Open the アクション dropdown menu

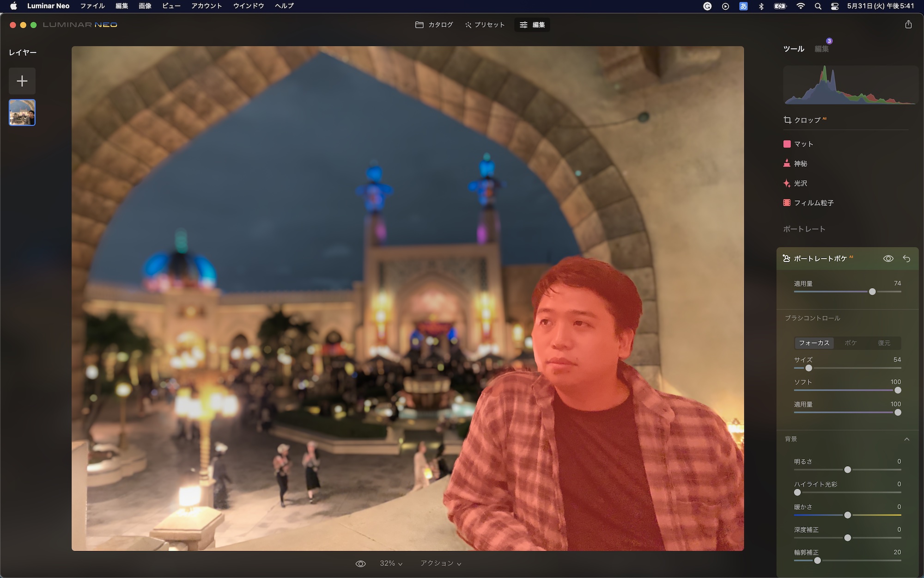click(440, 564)
